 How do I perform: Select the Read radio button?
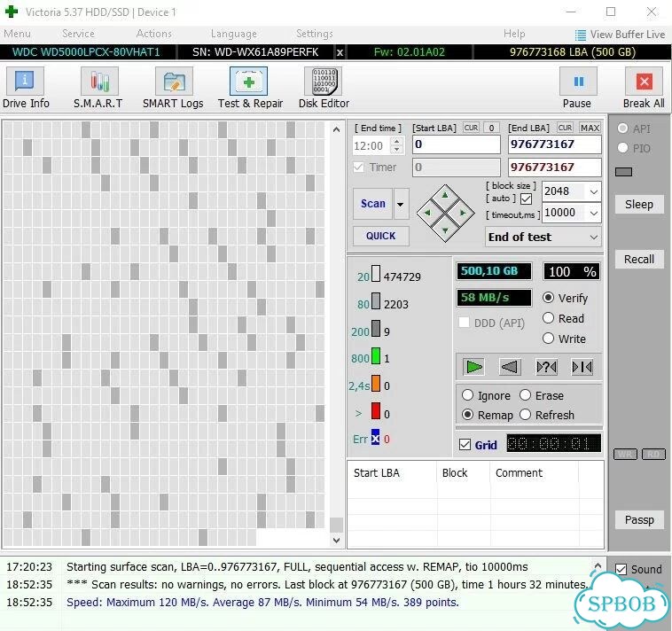point(548,318)
